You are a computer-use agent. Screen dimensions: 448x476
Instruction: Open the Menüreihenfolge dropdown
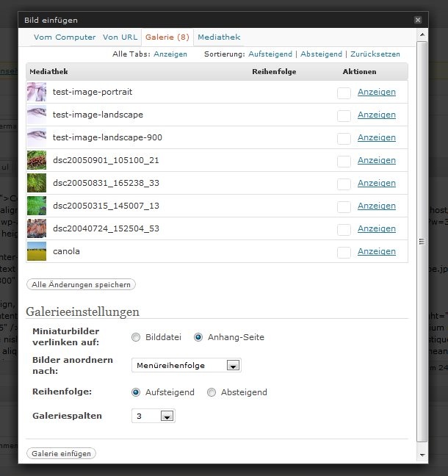(186, 365)
